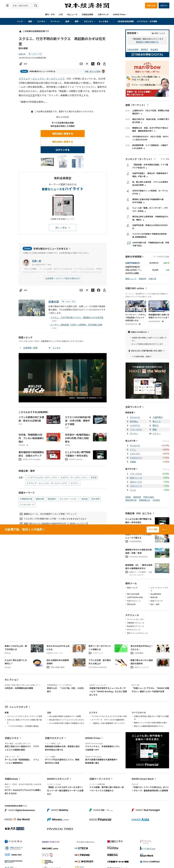Screen dimensions: 174x868
Task: Expand もっと見る navigation dropdown
Action: click(104, 22)
